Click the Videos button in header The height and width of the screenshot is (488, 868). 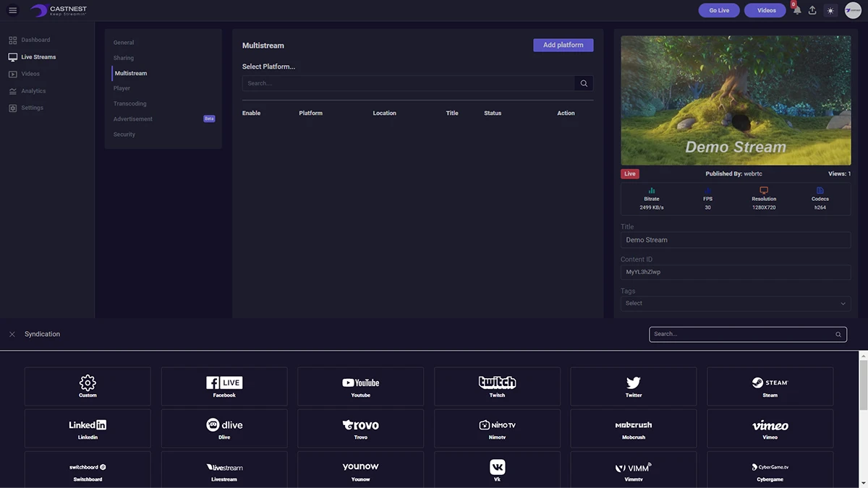coord(767,10)
